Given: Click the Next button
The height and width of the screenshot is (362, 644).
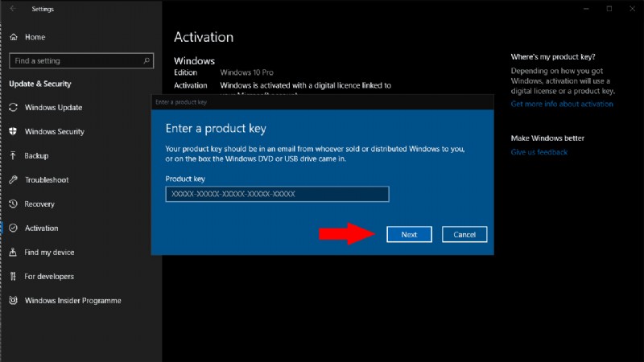Looking at the screenshot, I should (409, 234).
